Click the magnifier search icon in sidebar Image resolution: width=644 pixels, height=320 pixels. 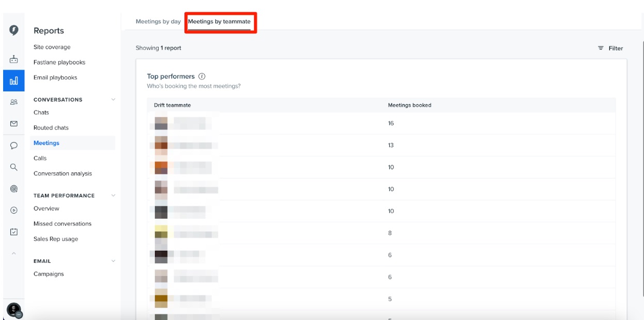tap(14, 167)
